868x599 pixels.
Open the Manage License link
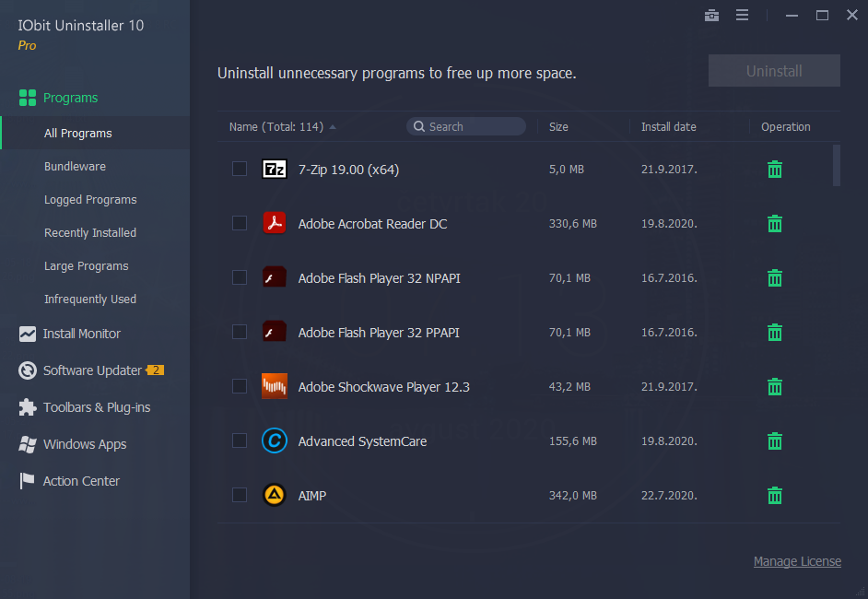[x=797, y=561]
